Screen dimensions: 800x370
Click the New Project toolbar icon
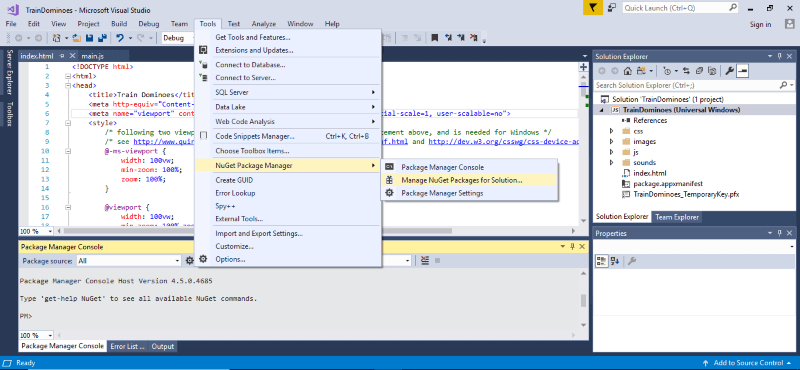tap(57, 38)
